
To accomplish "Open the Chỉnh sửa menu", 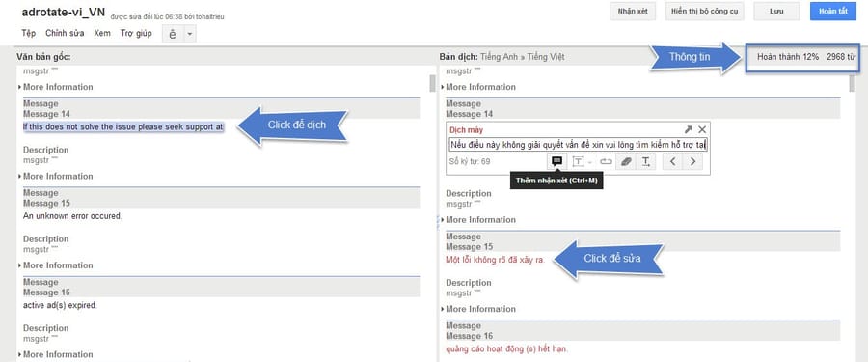I will point(65,33).
